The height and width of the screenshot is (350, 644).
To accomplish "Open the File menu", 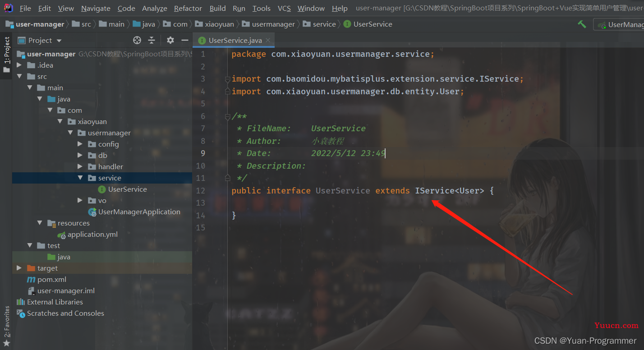I will [x=25, y=8].
